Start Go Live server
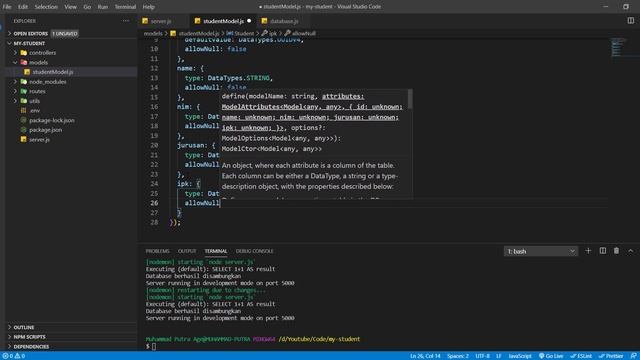This screenshot has width=640, height=360. [551, 356]
